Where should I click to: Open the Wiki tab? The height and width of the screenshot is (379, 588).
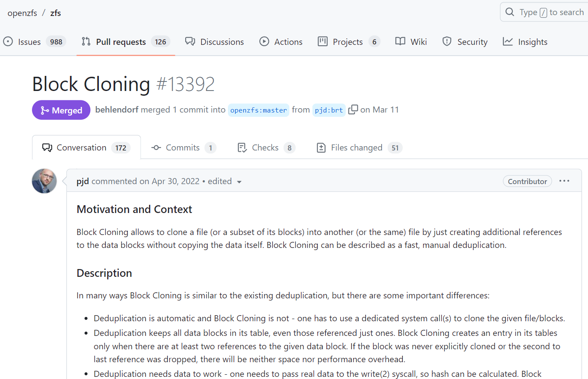[411, 42]
